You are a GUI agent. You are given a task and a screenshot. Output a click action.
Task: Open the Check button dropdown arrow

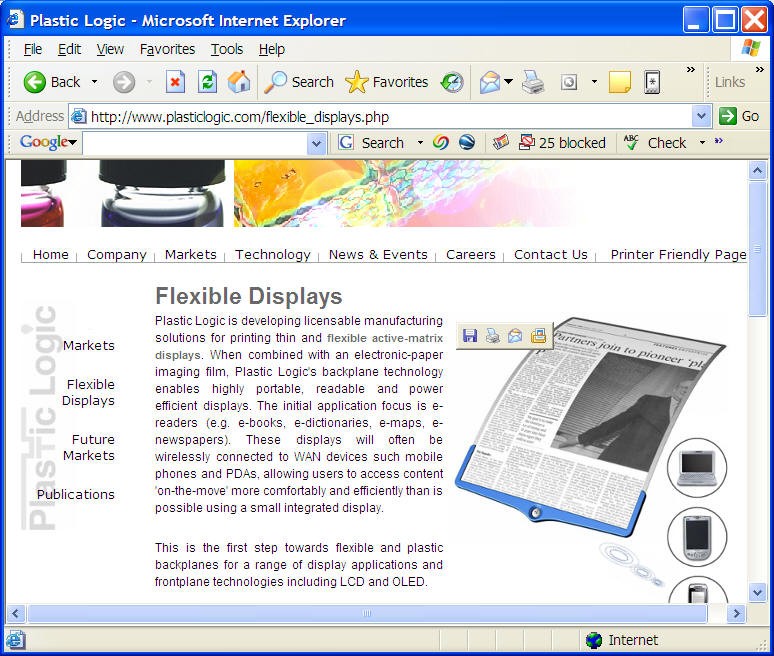[702, 143]
